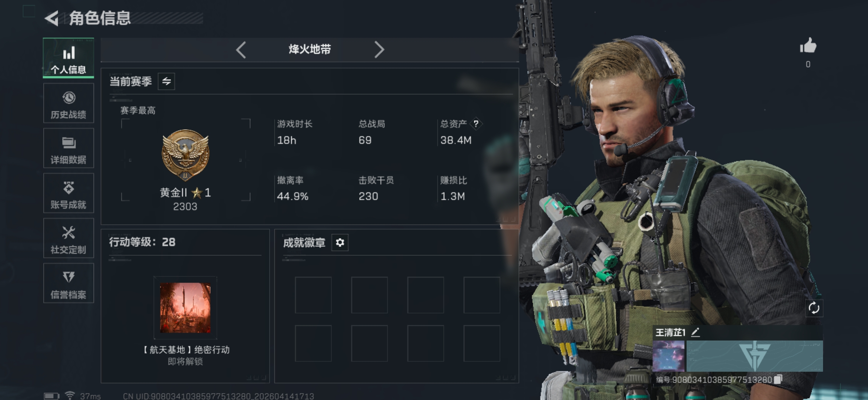This screenshot has height=400, width=868.
Task: Switch to the next game mode arrow
Action: [x=379, y=50]
